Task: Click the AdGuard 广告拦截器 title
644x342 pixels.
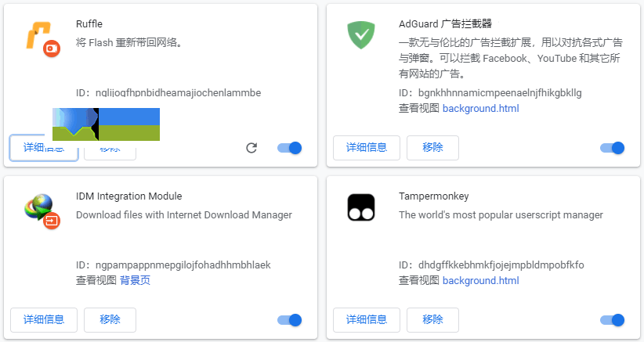Action: point(445,23)
